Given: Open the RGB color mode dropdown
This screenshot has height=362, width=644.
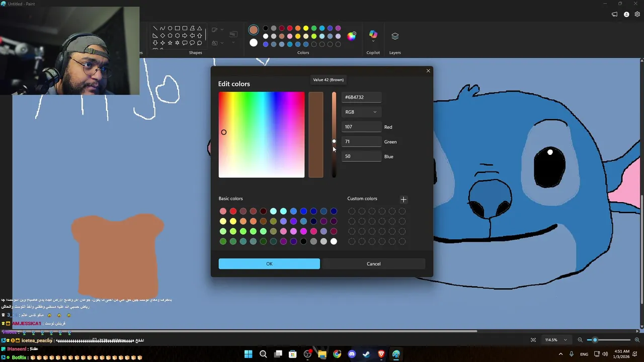Looking at the screenshot, I should coord(361,112).
